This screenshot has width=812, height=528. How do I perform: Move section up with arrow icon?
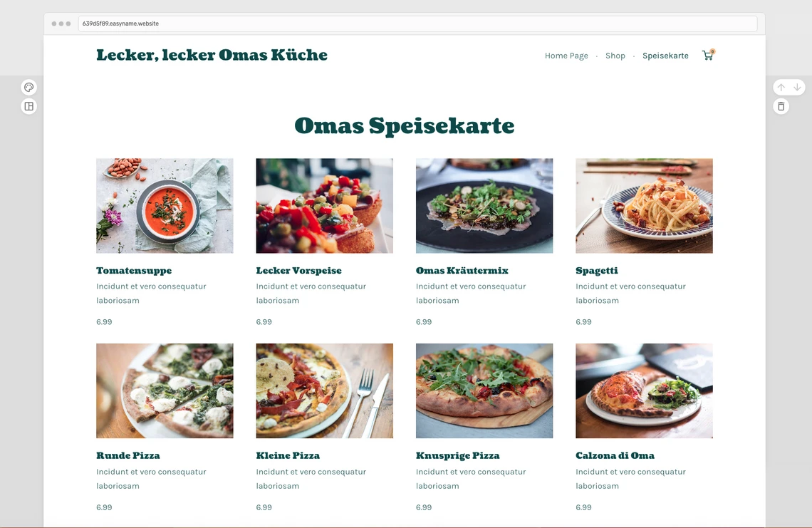pyautogui.click(x=781, y=87)
